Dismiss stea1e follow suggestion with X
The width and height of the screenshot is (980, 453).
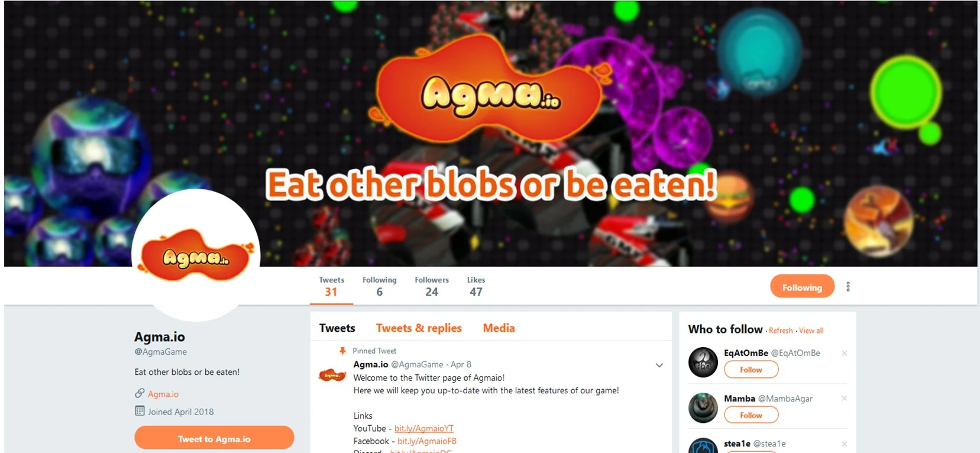point(845,444)
